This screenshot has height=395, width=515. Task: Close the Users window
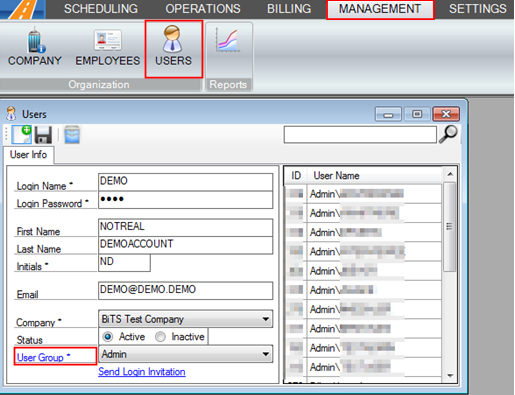click(x=446, y=114)
